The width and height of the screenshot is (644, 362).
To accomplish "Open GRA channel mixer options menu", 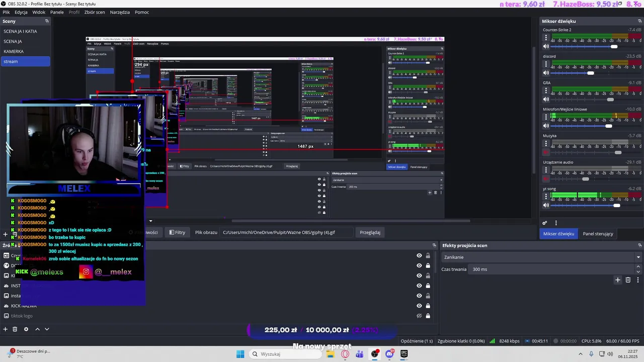I will 546,91.
